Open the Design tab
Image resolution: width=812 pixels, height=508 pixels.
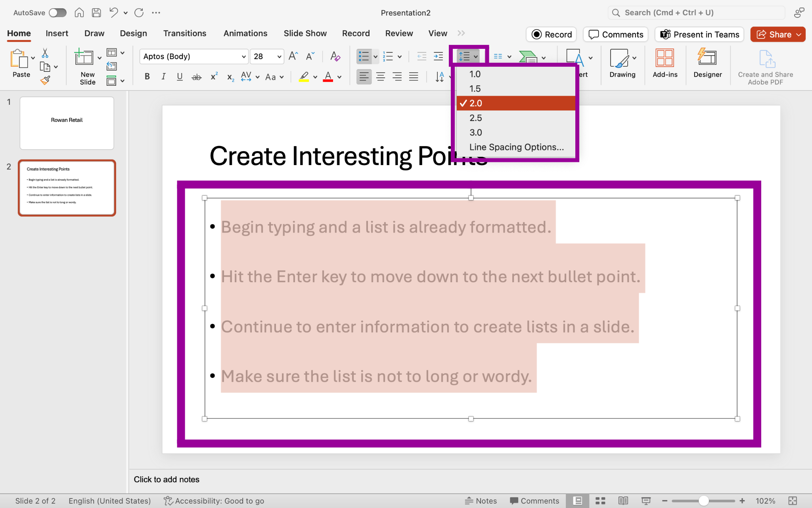[x=133, y=33]
